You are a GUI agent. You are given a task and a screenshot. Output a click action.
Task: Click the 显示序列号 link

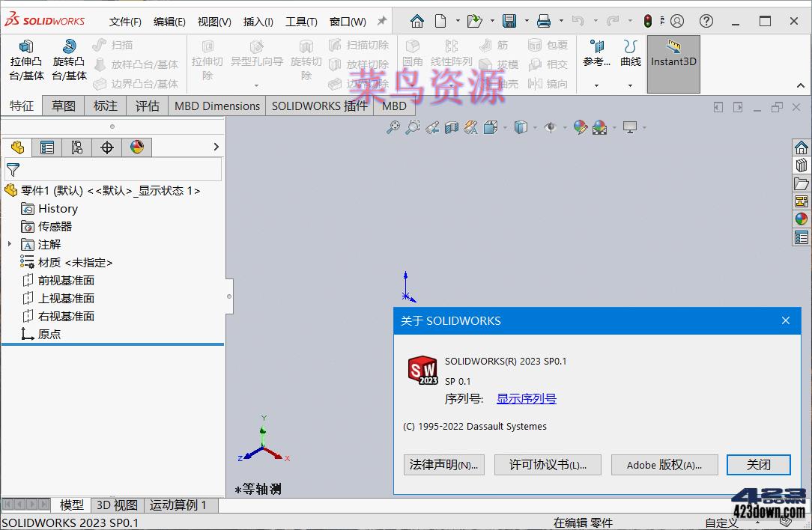coord(527,399)
